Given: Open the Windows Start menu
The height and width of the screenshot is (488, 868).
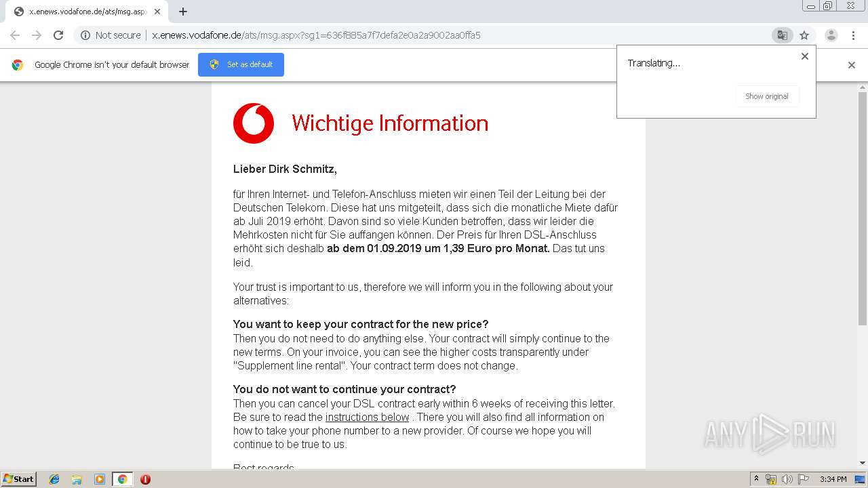Looking at the screenshot, I should pyautogui.click(x=18, y=479).
